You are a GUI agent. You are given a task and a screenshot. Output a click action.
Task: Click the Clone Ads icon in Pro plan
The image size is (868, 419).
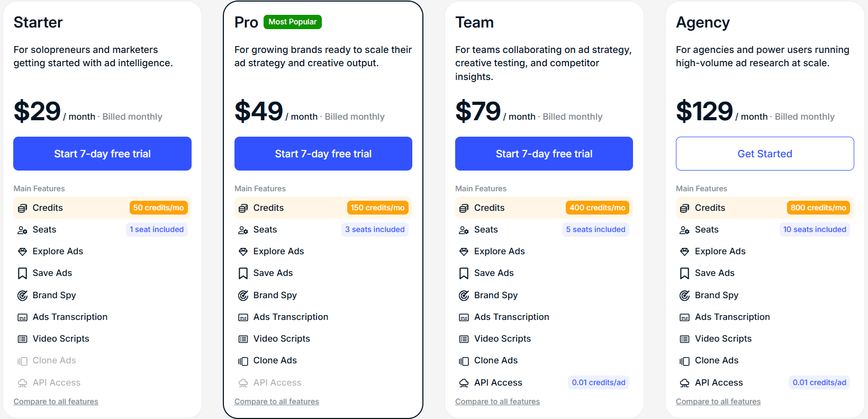pos(243,361)
